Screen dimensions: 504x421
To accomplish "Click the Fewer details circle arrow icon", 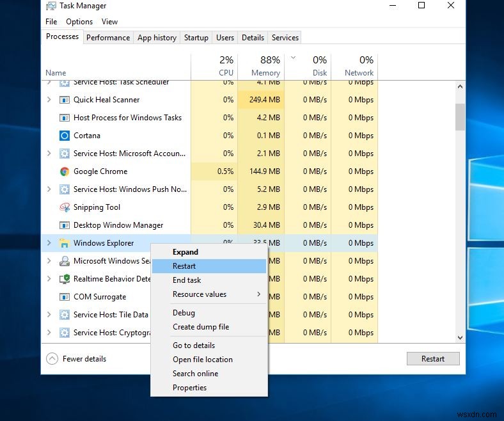I will (52, 358).
